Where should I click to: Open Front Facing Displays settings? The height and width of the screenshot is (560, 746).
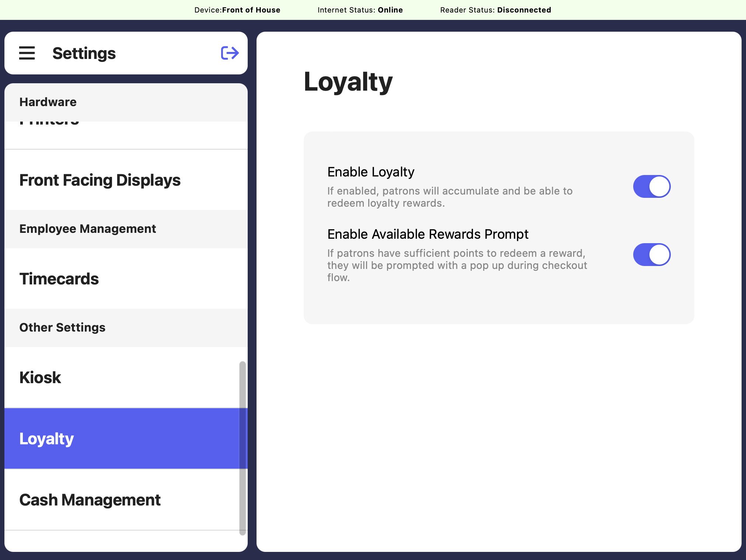100,180
